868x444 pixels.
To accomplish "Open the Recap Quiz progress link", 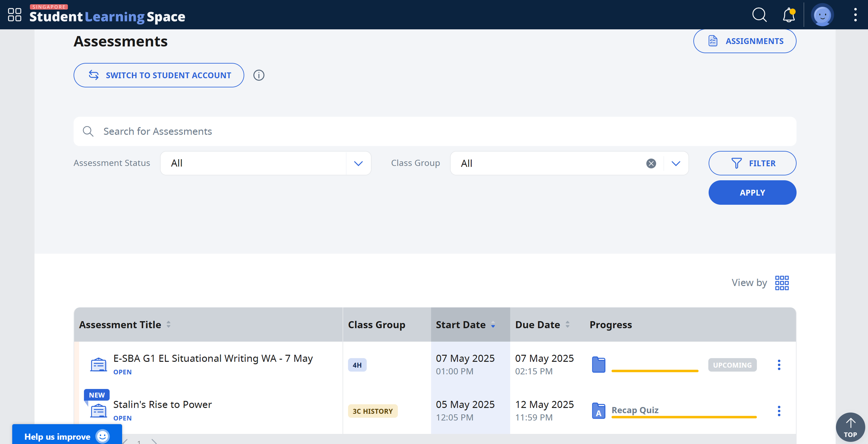I will click(635, 410).
